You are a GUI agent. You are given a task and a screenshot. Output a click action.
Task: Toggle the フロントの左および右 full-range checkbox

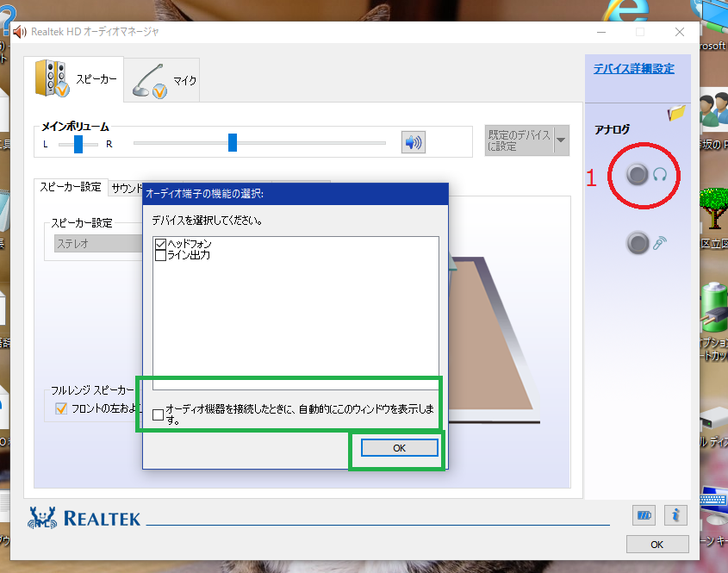(x=61, y=408)
